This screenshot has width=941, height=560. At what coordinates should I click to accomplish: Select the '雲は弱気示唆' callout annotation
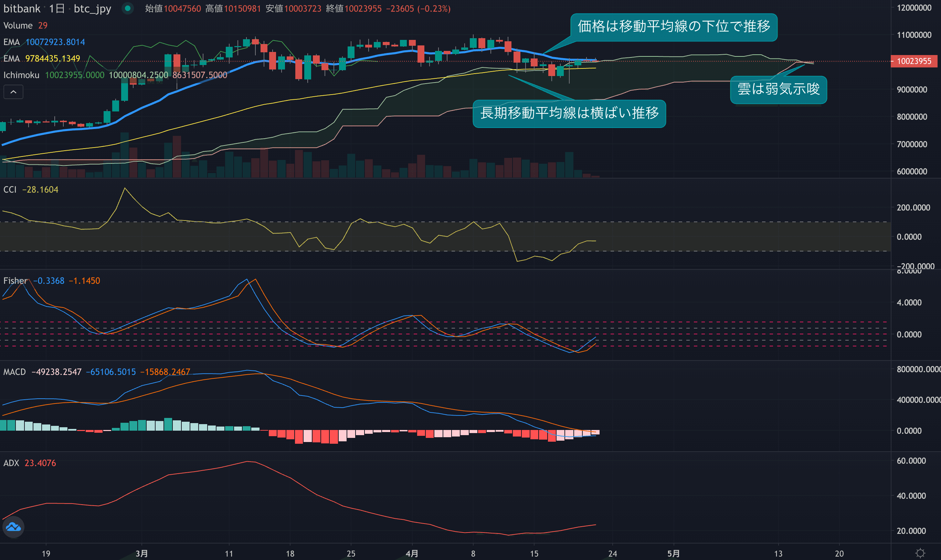click(778, 89)
